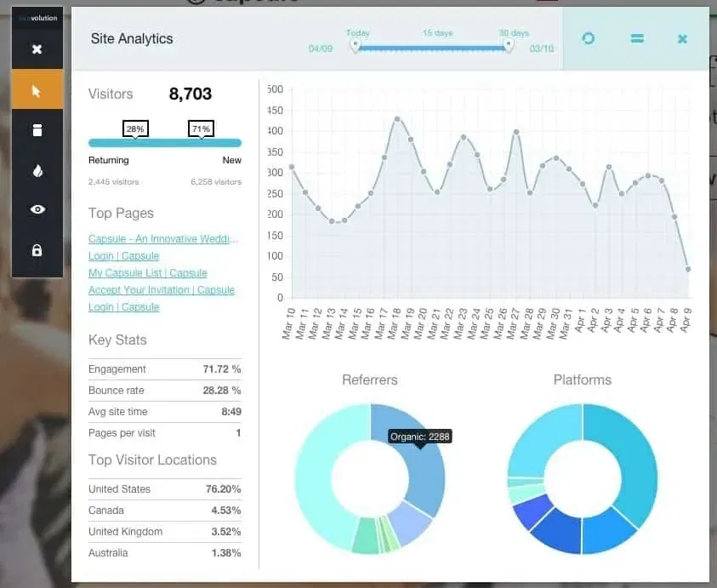717x588 pixels.
Task: Close the Site Analytics panel
Action: tap(682, 38)
